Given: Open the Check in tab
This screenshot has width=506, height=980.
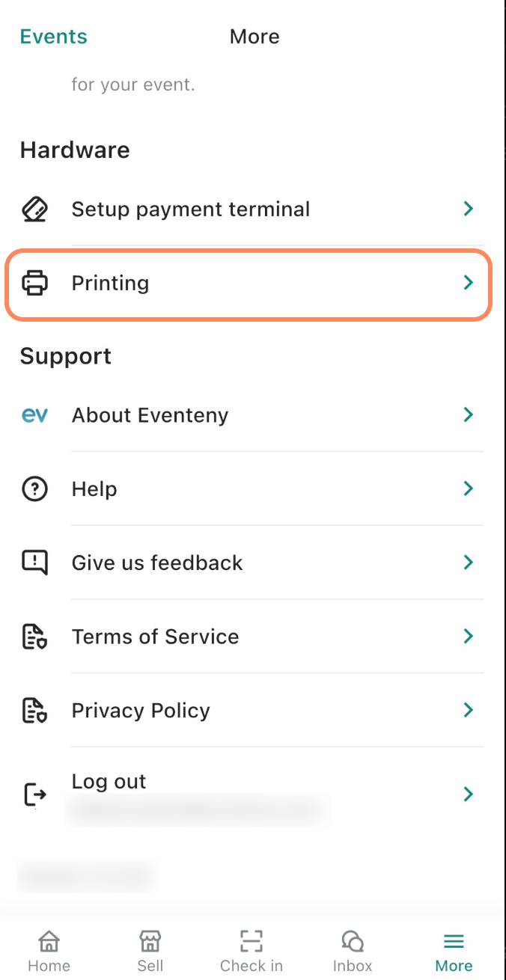Looking at the screenshot, I should pos(252,952).
